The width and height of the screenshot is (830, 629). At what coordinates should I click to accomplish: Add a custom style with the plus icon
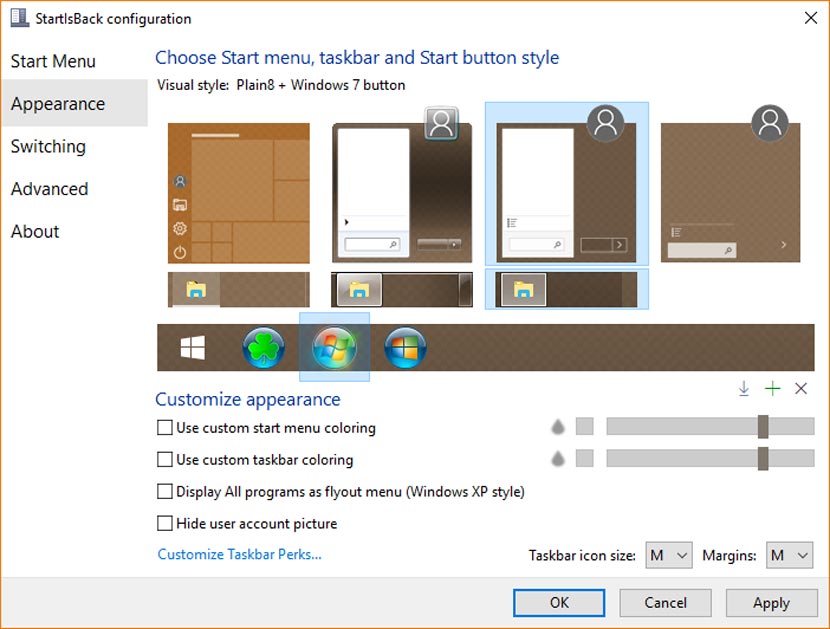click(772, 388)
